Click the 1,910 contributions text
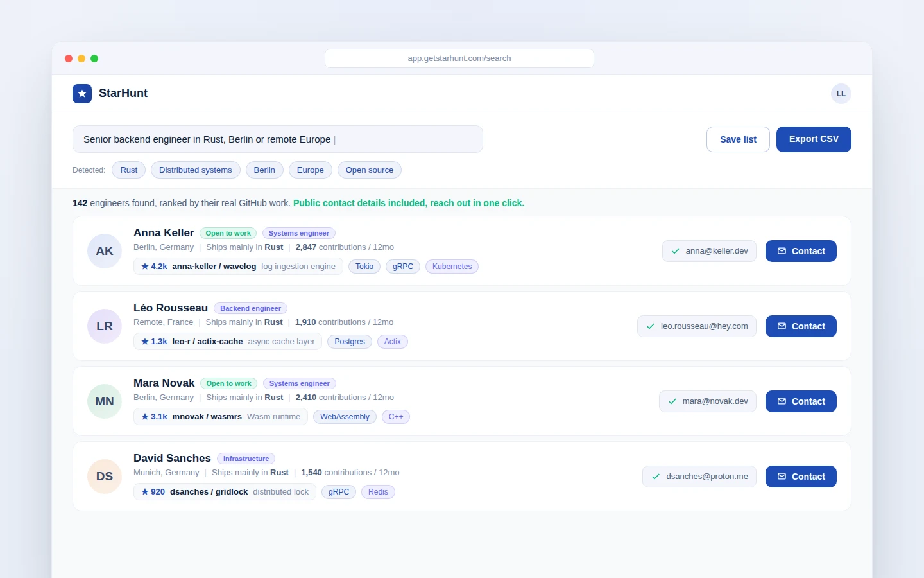The width and height of the screenshot is (924, 578). pos(345,323)
